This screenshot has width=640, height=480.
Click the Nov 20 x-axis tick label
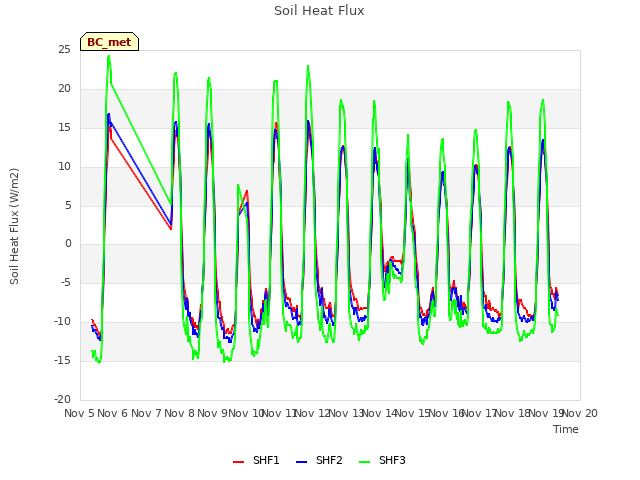580,413
